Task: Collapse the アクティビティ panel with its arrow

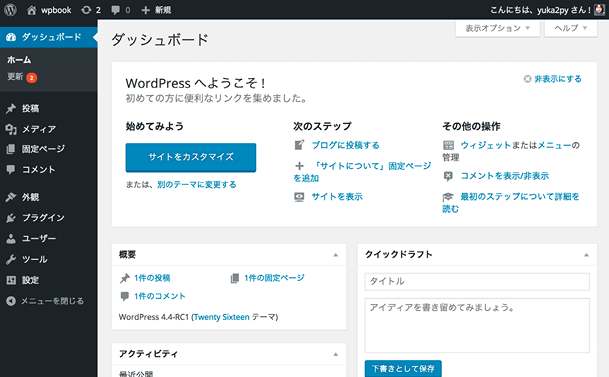Action: click(x=336, y=354)
